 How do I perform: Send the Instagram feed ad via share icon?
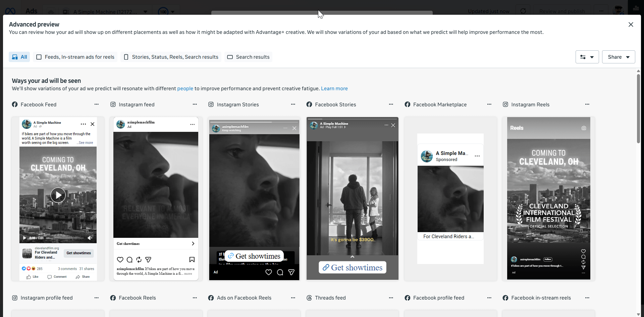(x=148, y=260)
